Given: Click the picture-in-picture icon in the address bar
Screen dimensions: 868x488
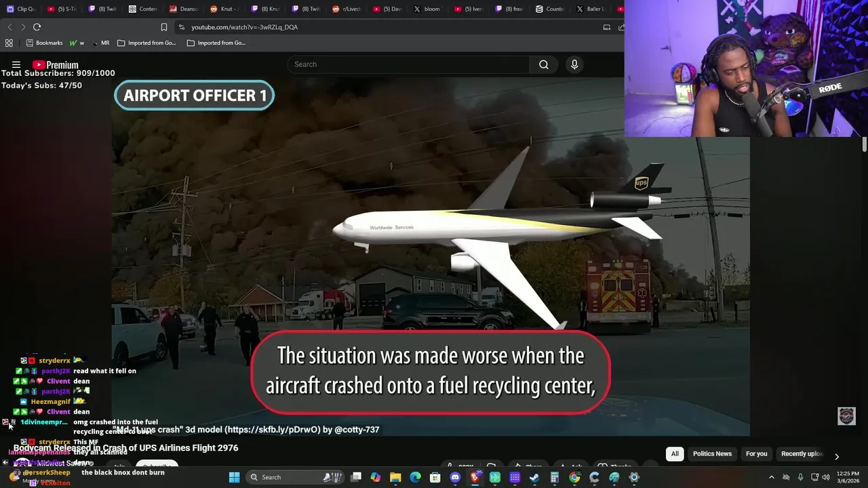Looking at the screenshot, I should pos(607,27).
